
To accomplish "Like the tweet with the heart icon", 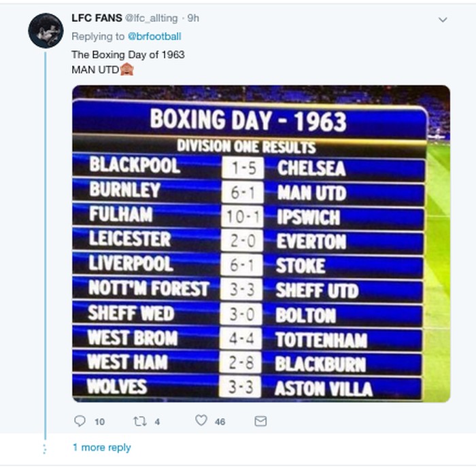I will [201, 421].
